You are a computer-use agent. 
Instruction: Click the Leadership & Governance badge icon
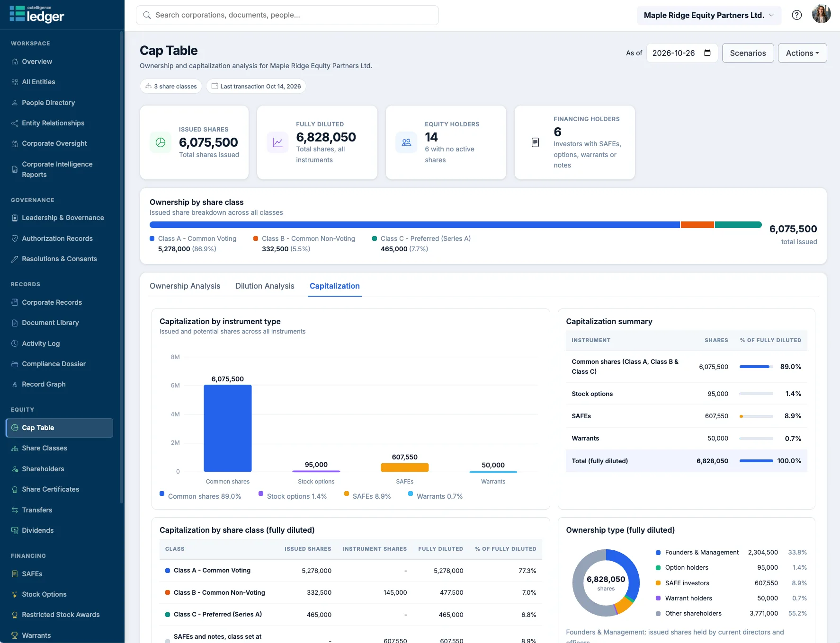click(15, 218)
